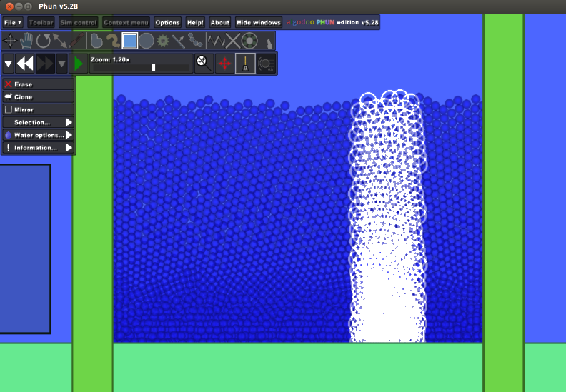This screenshot has width=566, height=392.
Task: Expand the Water options submenu
Action: (38, 135)
